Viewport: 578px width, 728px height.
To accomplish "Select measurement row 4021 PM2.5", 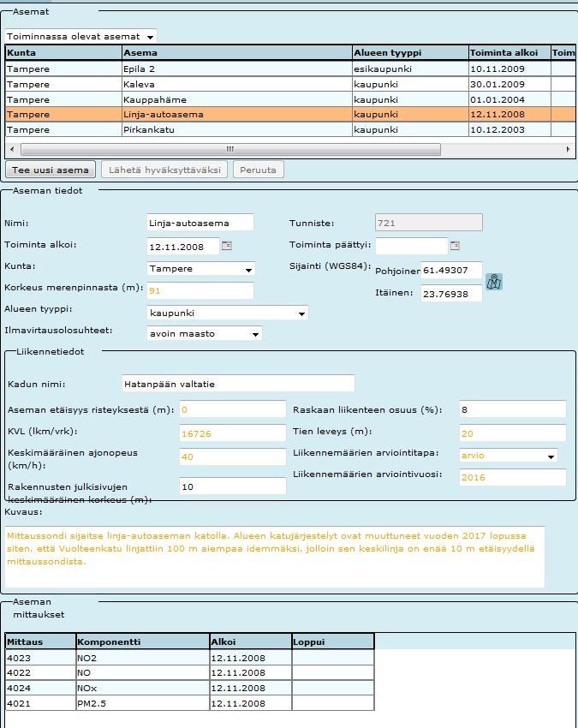I will [x=190, y=703].
